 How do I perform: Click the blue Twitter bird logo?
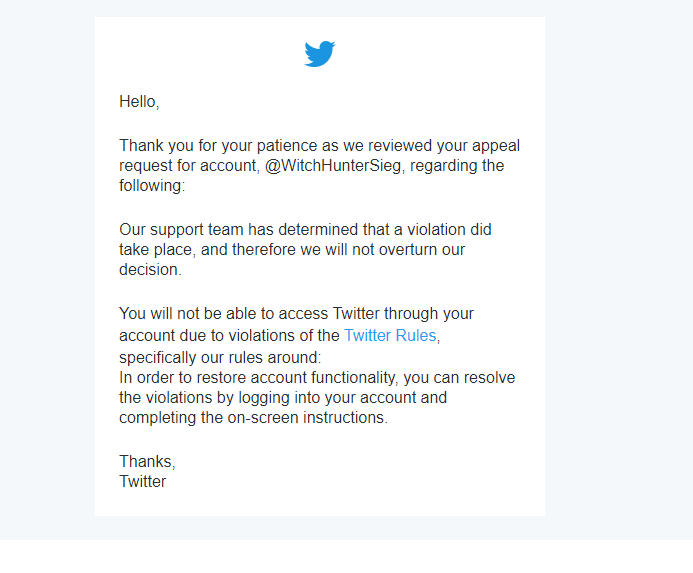pos(320,54)
